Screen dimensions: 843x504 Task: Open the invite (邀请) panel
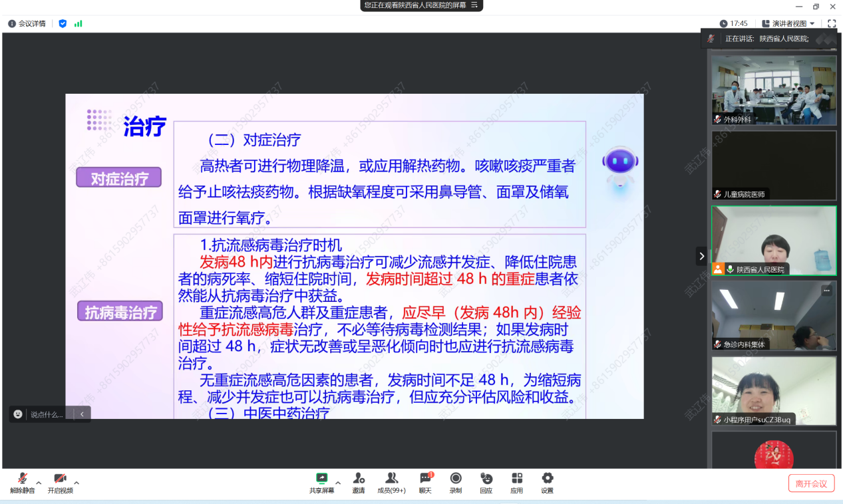(359, 482)
